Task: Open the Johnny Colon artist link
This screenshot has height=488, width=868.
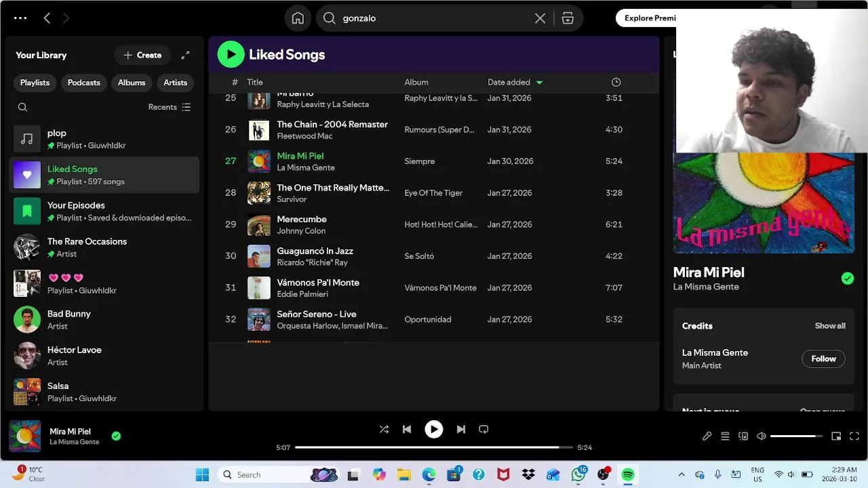Action: pos(301,231)
